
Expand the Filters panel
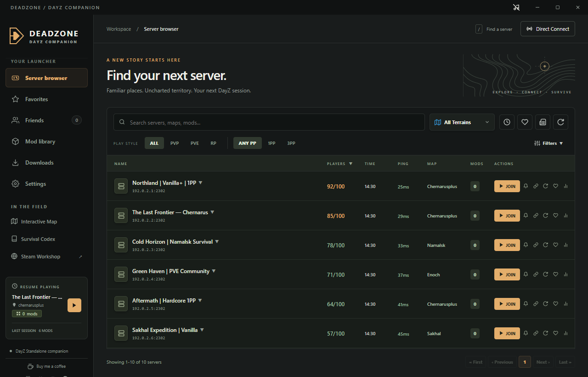549,143
